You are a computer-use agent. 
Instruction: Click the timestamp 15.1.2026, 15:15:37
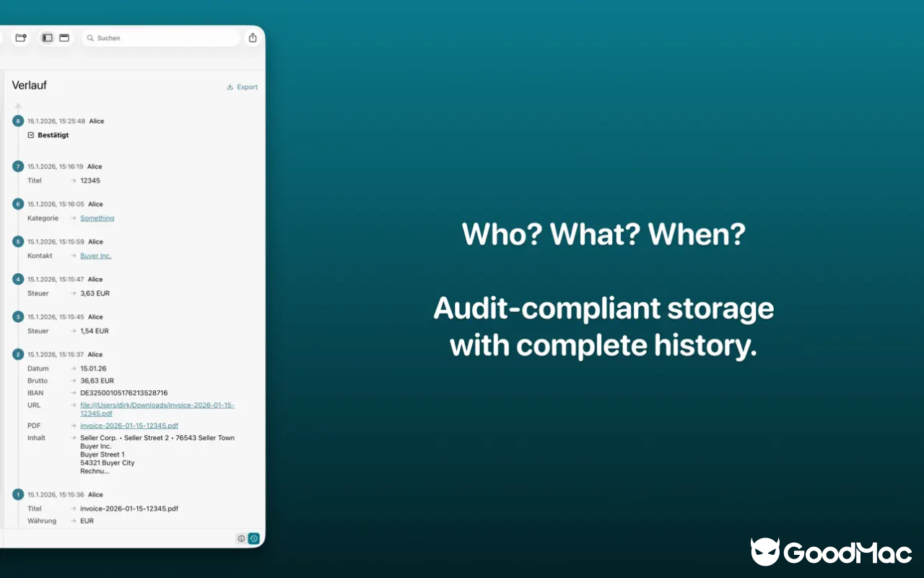click(x=56, y=355)
